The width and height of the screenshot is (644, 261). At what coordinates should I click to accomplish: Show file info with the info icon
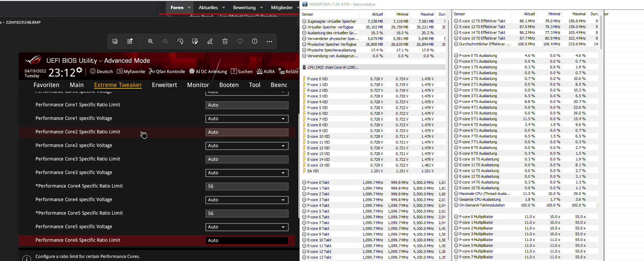(255, 41)
